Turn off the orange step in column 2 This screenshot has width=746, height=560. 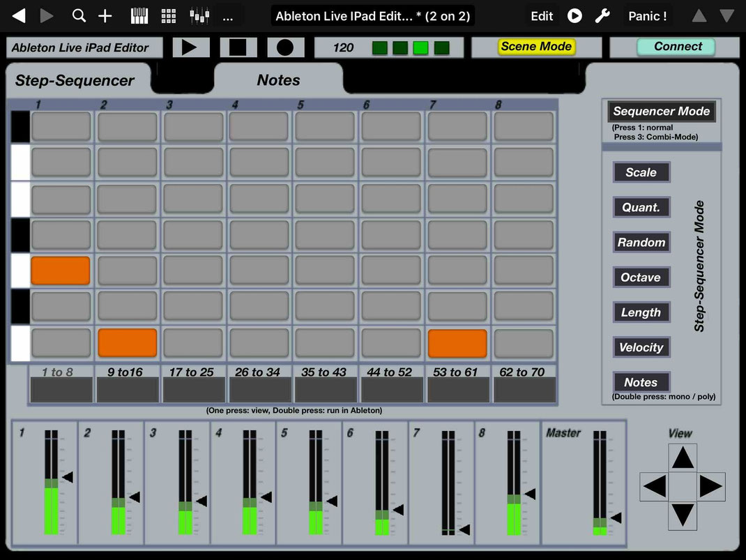coord(128,342)
